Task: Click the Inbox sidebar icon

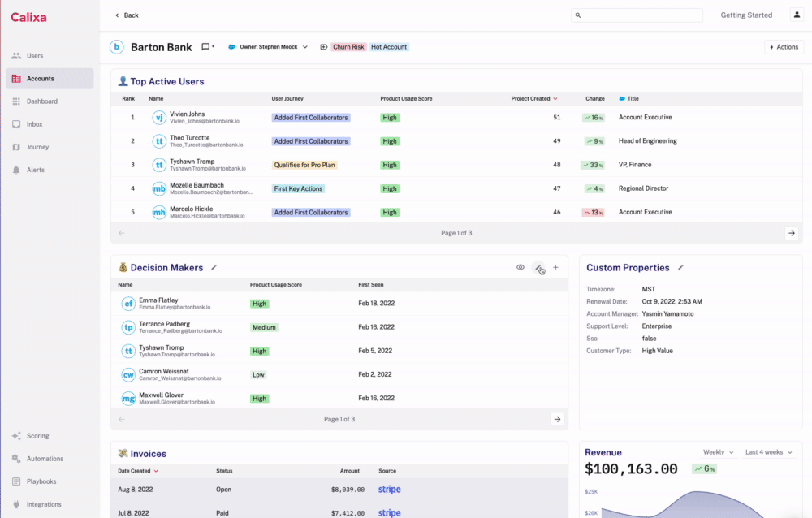Action: tap(16, 124)
